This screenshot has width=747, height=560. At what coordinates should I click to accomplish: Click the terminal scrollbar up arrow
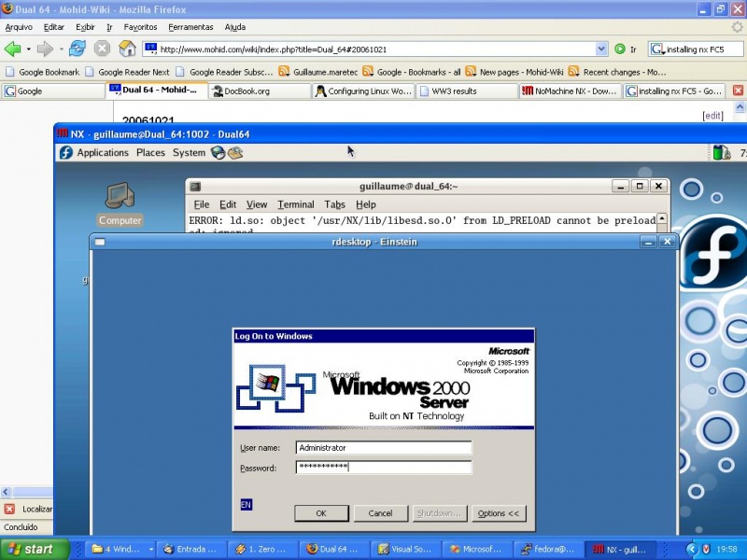(x=662, y=219)
